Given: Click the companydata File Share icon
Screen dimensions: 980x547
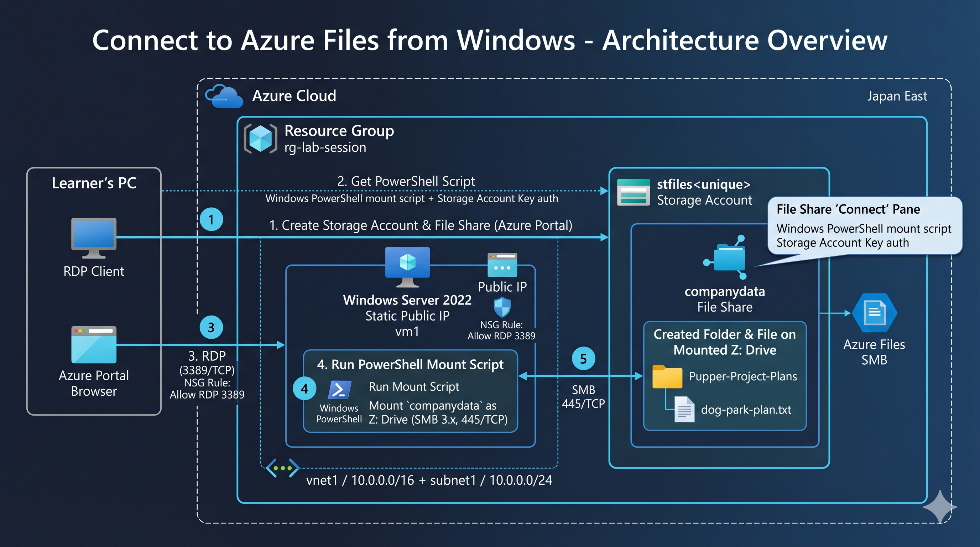Looking at the screenshot, I should pos(725,257).
